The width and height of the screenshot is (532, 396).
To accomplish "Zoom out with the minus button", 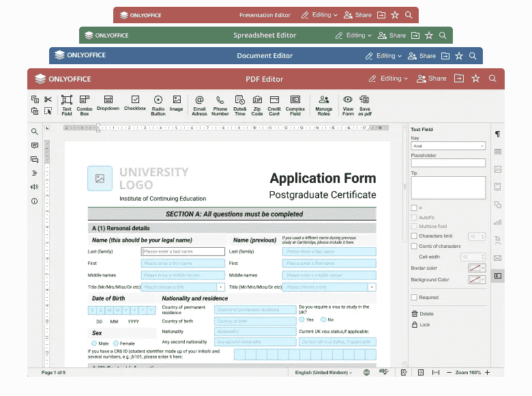I will (x=449, y=373).
